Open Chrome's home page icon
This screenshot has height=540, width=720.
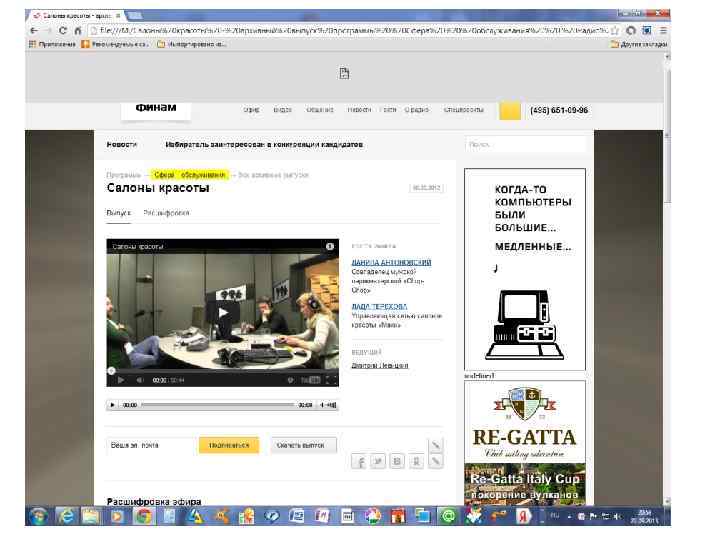(78, 30)
